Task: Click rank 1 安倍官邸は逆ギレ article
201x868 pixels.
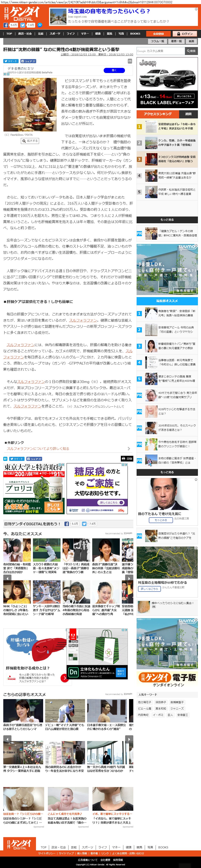Action: 167,126
